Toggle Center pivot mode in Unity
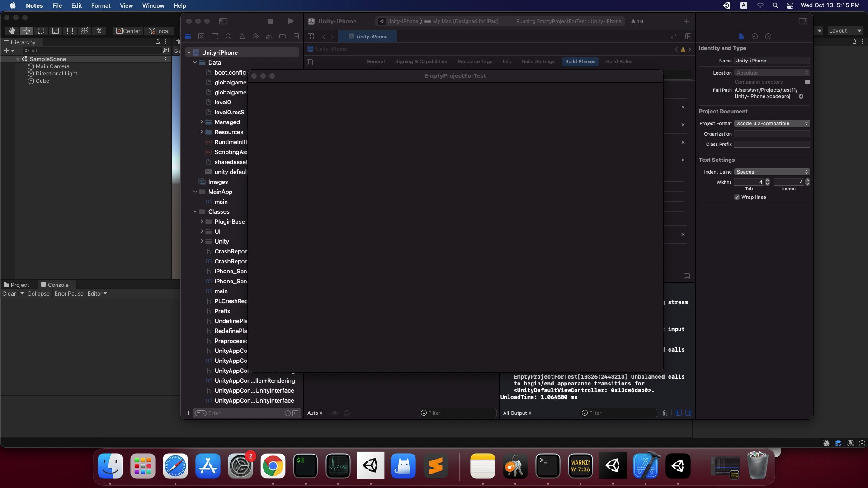This screenshot has height=488, width=868. (128, 31)
